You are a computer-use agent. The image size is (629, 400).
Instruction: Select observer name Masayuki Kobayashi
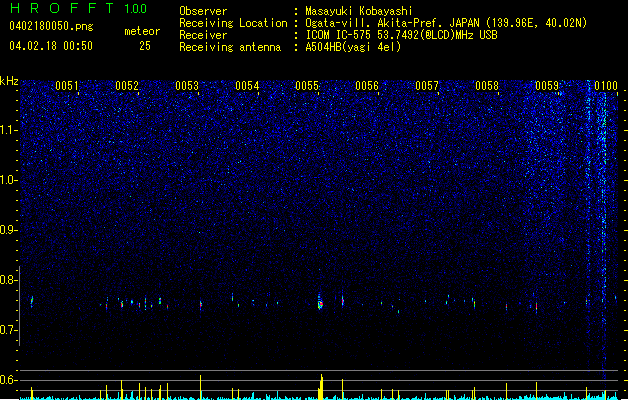pos(359,11)
